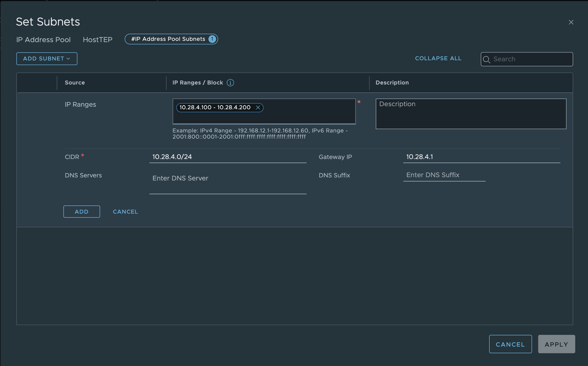Open the Add Subnet dropdown
Viewport: 588px width, 366px height.
tap(47, 59)
